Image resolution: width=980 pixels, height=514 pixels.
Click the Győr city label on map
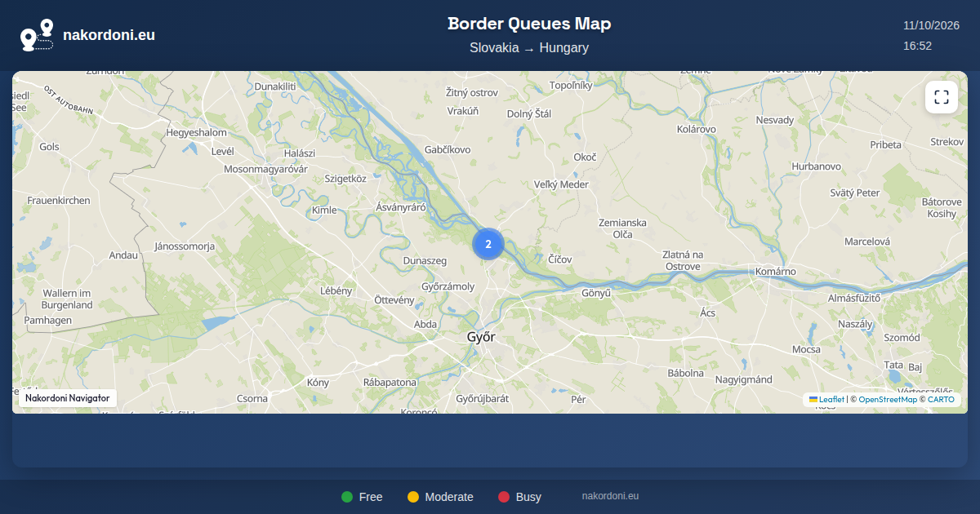[x=481, y=336]
